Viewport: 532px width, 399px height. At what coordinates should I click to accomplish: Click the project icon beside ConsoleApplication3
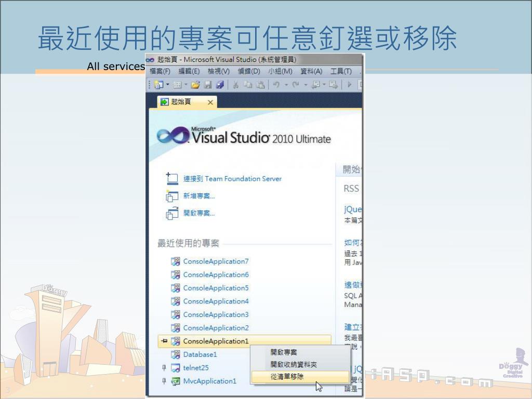(175, 314)
